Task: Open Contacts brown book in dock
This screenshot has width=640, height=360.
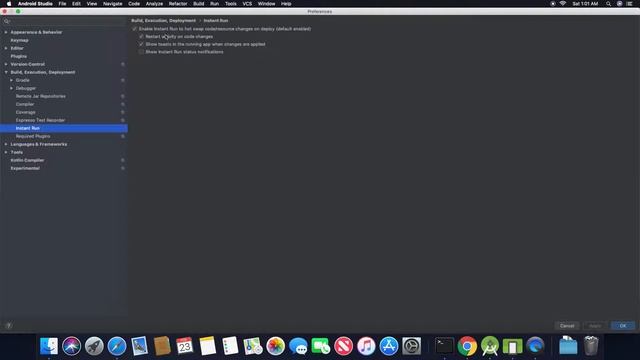Action: click(162, 346)
